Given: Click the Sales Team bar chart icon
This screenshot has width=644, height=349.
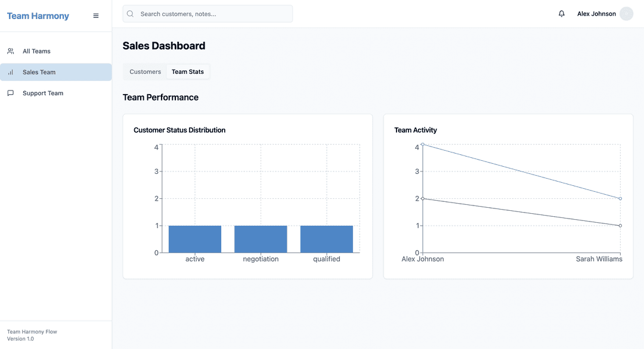Looking at the screenshot, I should click(11, 72).
